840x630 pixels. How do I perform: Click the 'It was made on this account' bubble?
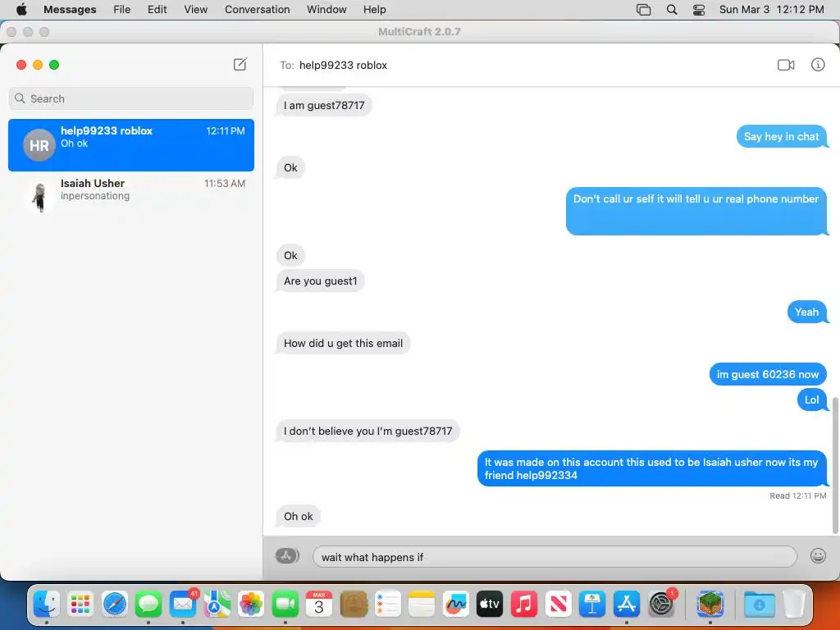pyautogui.click(x=651, y=468)
